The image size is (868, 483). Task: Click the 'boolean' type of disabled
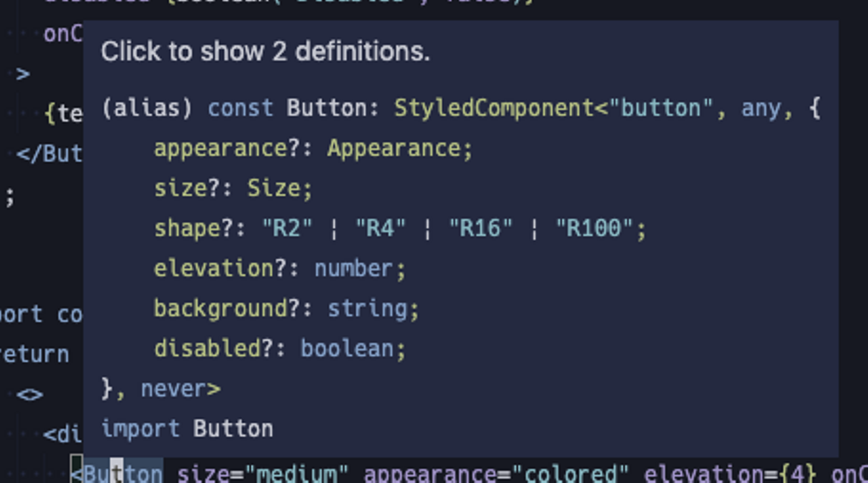click(347, 349)
